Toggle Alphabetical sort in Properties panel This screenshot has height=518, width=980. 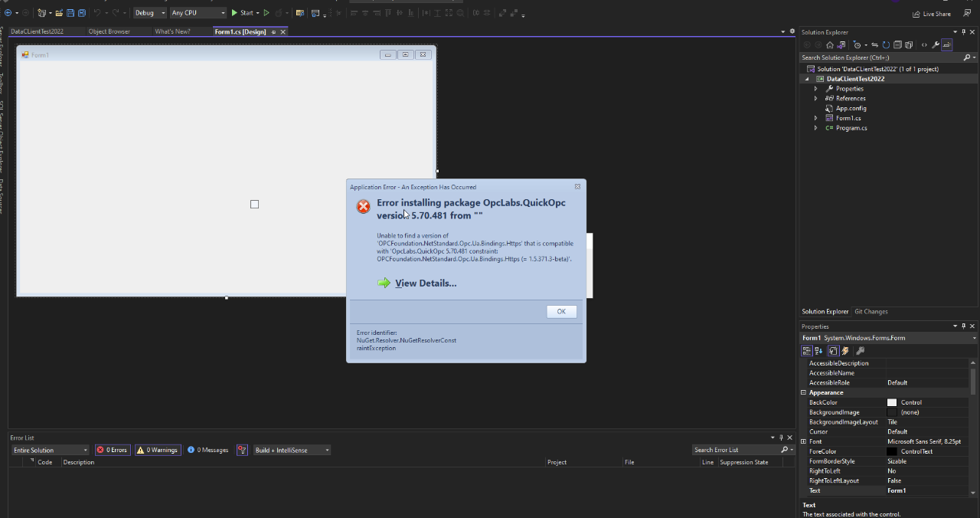point(818,351)
